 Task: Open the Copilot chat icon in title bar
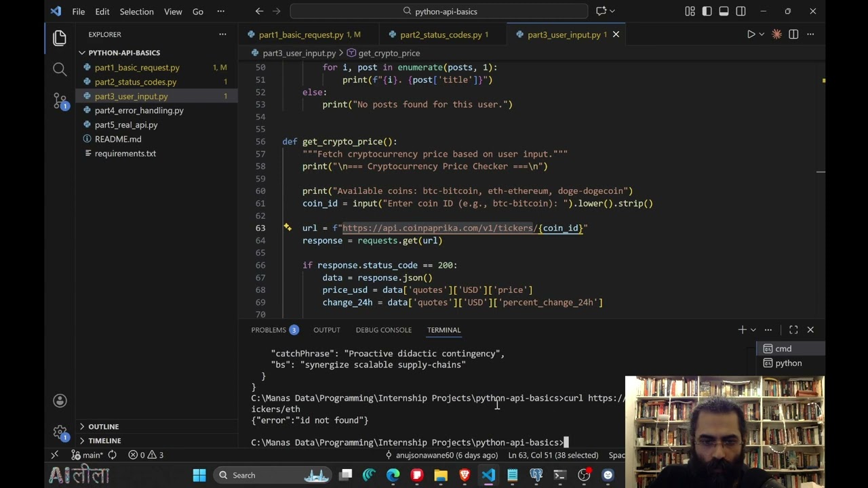601,12
